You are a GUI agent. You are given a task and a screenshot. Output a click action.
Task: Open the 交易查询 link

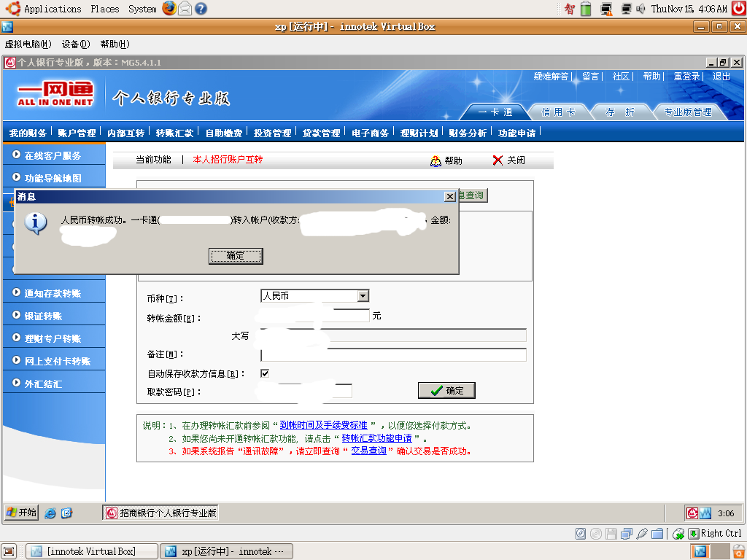point(368,451)
